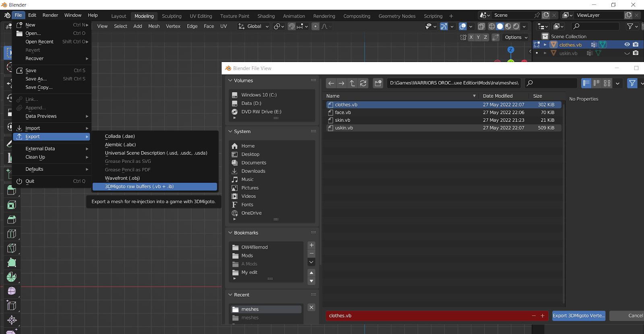
Task: Switch file browser to vertical list display
Action: [x=586, y=83]
